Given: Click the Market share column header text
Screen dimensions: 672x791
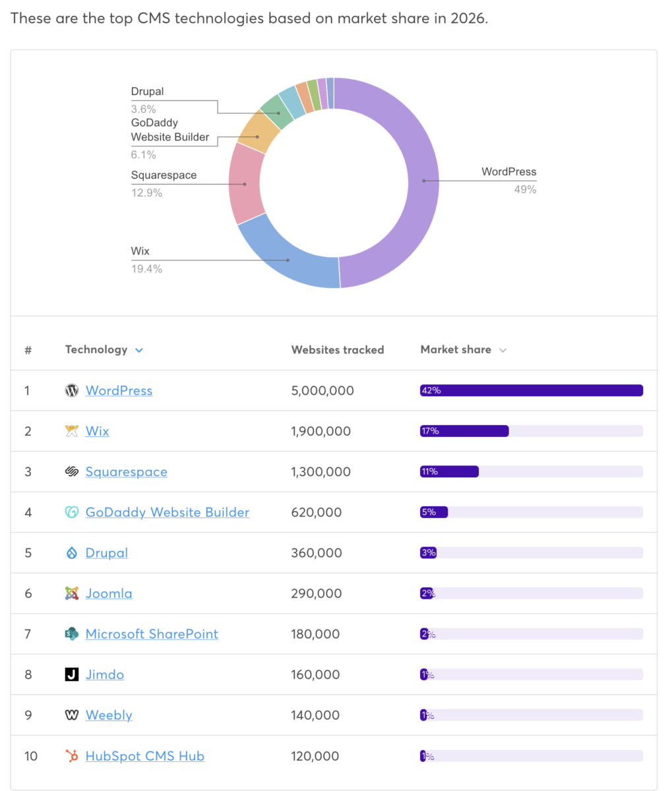Looking at the screenshot, I should [456, 349].
